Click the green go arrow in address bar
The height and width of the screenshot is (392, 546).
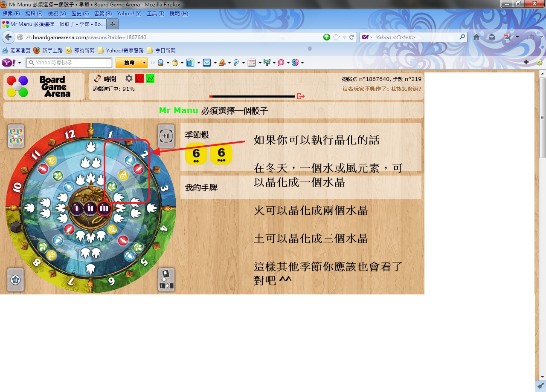[x=327, y=37]
